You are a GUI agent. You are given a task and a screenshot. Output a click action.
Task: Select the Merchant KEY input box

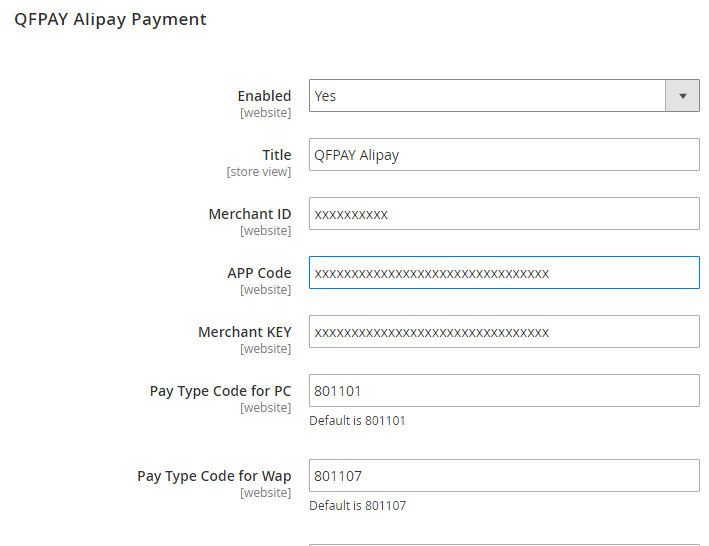click(x=503, y=332)
